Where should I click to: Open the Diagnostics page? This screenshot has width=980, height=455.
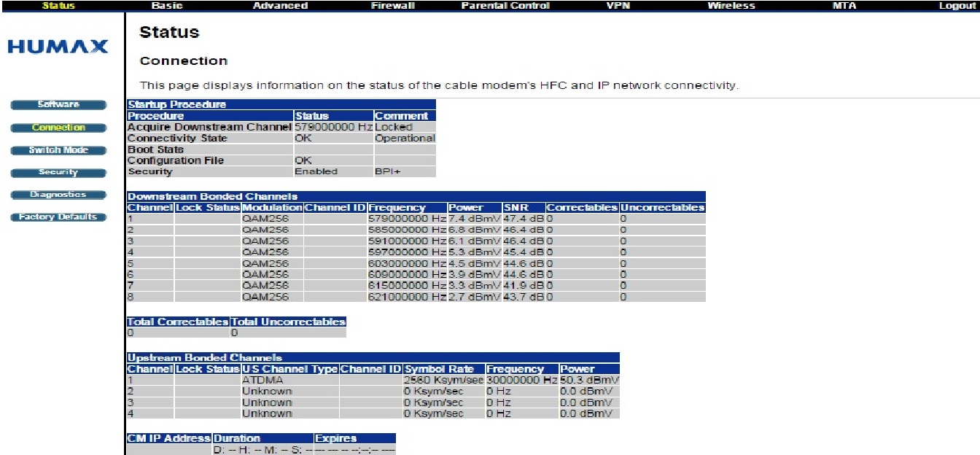click(x=58, y=195)
